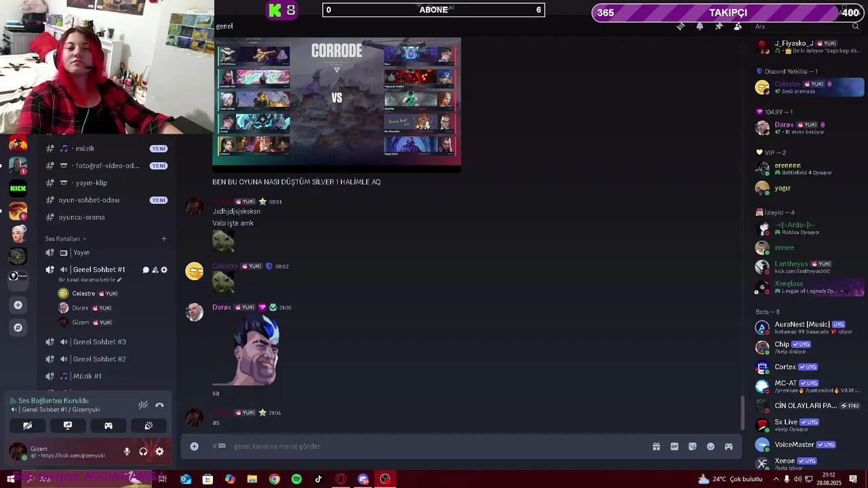Open the fotoğraf-video-od... channel
The height and width of the screenshot is (488, 868).
(106, 165)
